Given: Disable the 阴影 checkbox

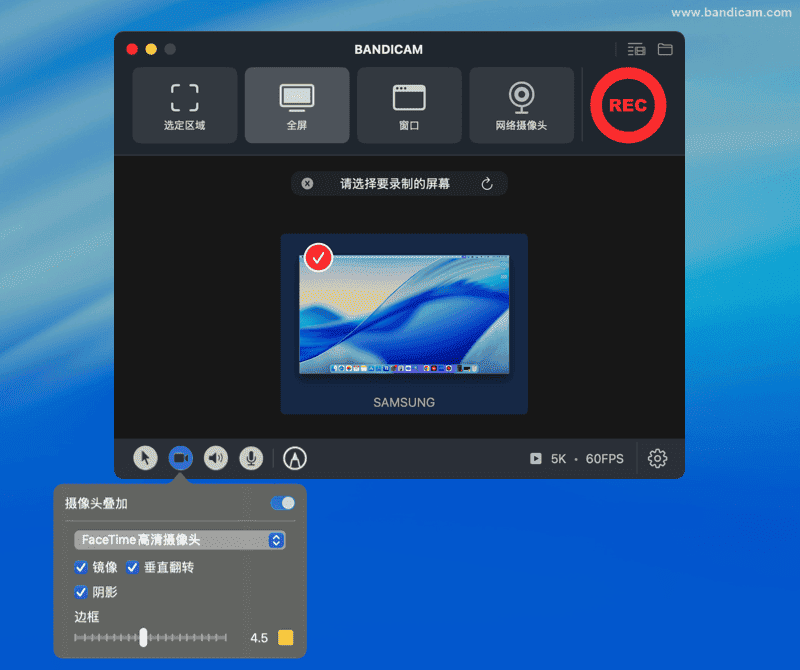Looking at the screenshot, I should pos(81,592).
